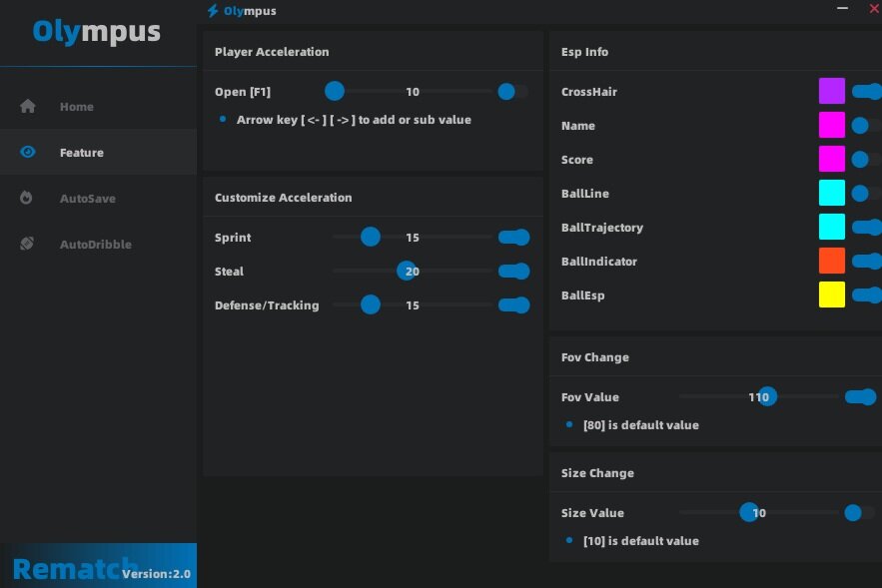Screen dimensions: 882x588
Task: Enable the BallLine ESP toggle
Action: [x=866, y=194]
